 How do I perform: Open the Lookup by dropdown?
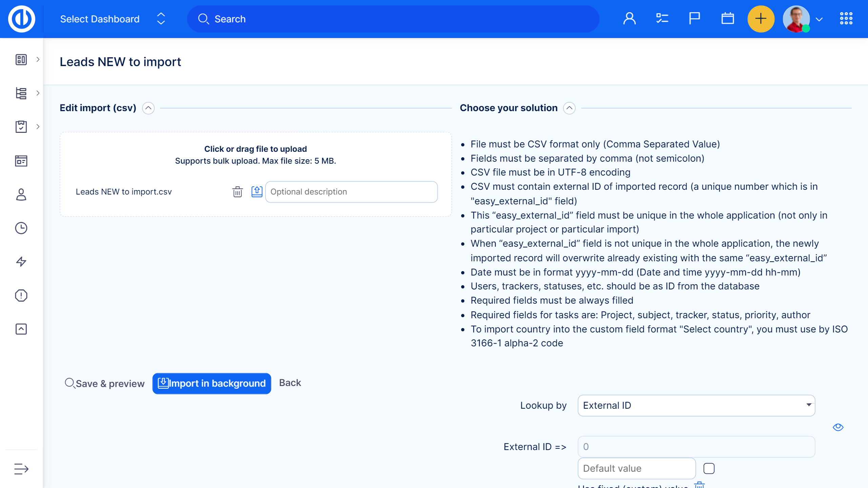[696, 405]
